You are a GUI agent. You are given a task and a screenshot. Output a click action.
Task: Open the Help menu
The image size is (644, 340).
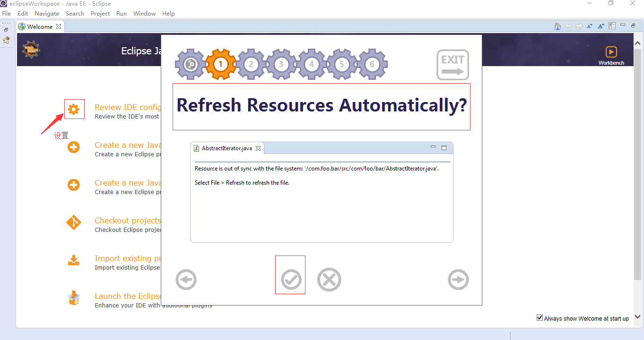tap(168, 14)
